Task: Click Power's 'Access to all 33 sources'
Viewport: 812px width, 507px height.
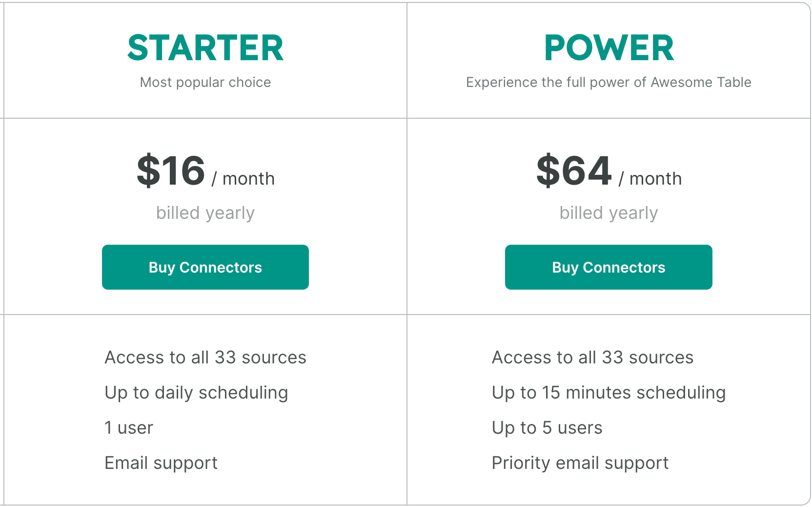Action: 592,358
